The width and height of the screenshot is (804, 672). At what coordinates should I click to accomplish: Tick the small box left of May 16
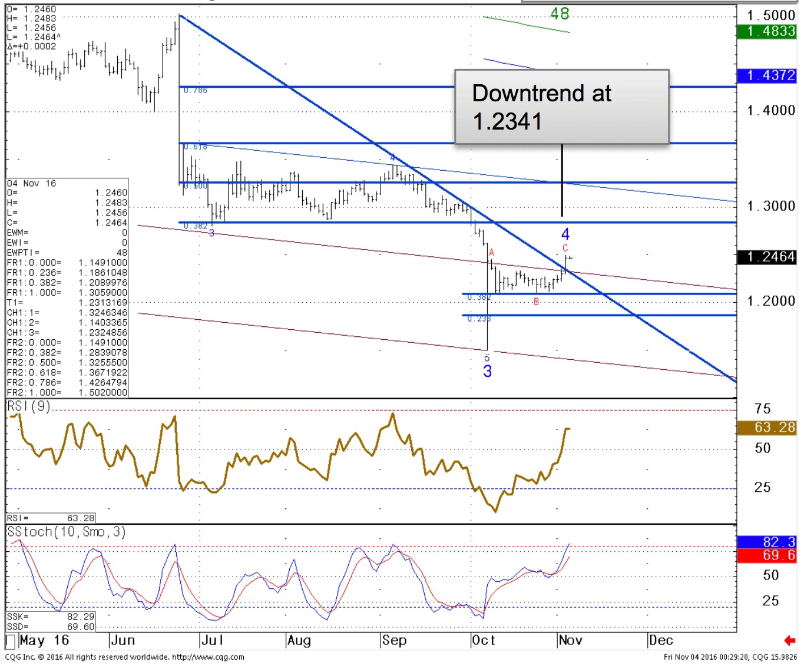pyautogui.click(x=10, y=641)
